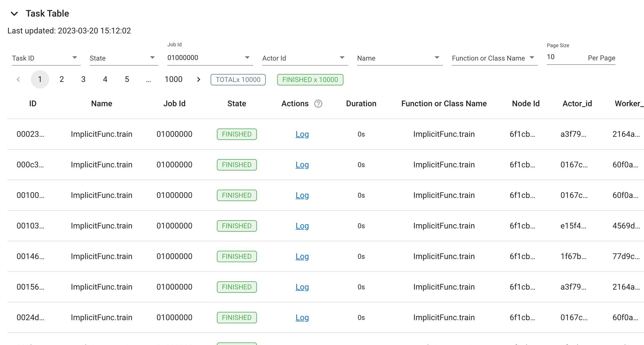Screen dimensions: 644x345
Task: Click FINISHED state badge in row 000c3...
Action: point(237,165)
